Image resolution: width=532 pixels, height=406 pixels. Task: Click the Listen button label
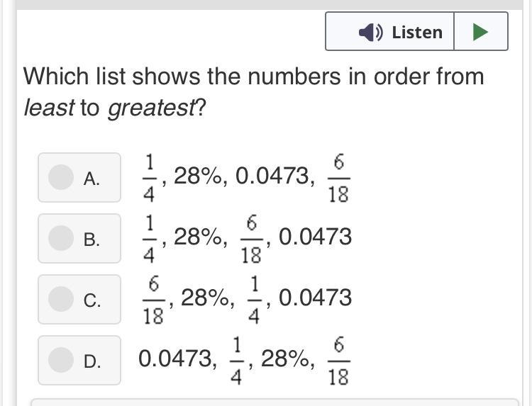pyautogui.click(x=416, y=32)
